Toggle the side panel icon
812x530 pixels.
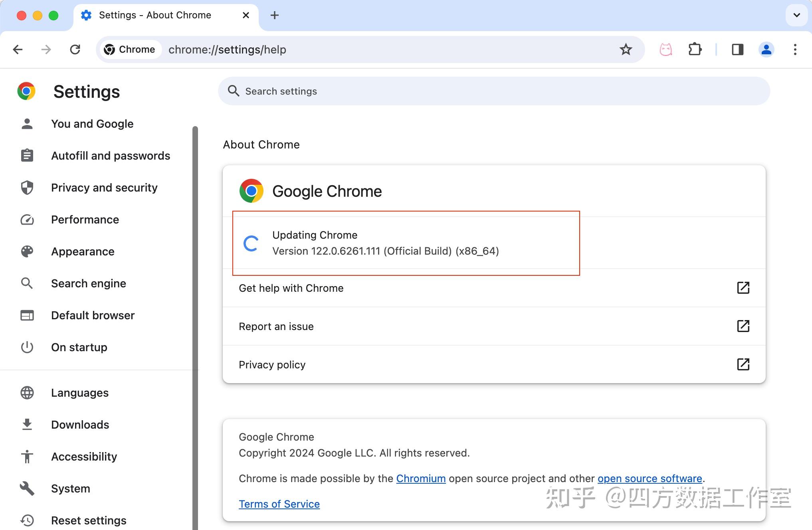(737, 49)
